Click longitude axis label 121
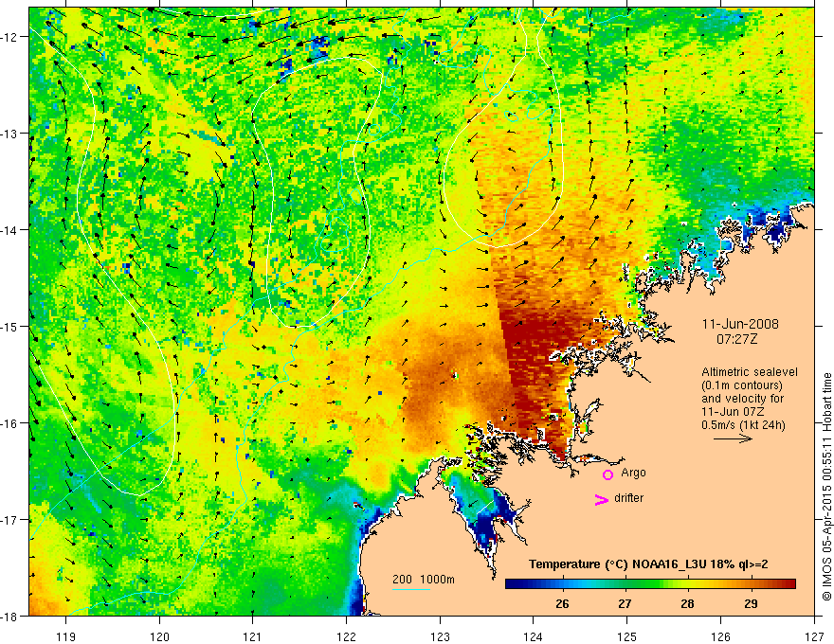The width and height of the screenshot is (834, 644). [253, 636]
